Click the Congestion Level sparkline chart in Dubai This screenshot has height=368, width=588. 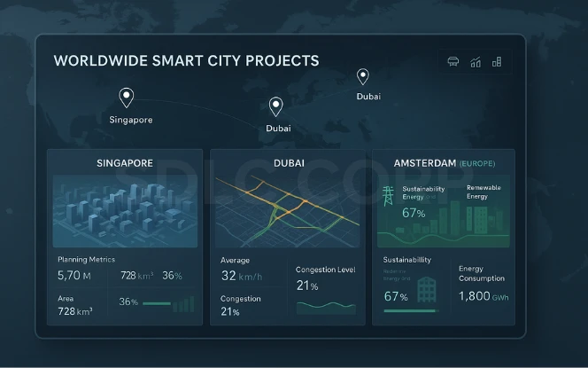click(326, 308)
